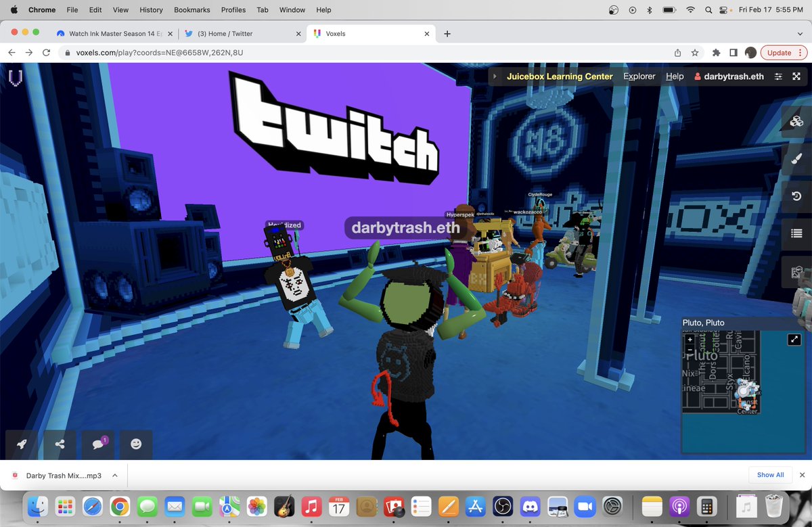812x527 pixels.
Task: Open the NFT image panel icon
Action: click(x=796, y=273)
